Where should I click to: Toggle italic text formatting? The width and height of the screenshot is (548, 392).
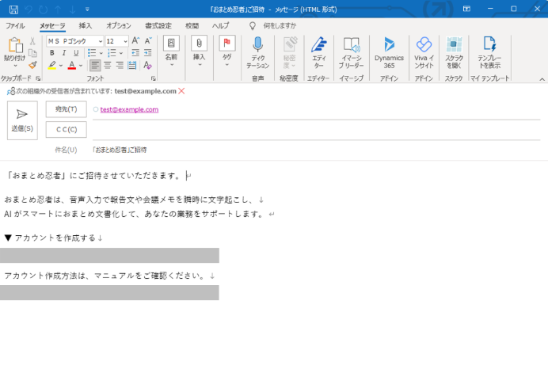64,53
